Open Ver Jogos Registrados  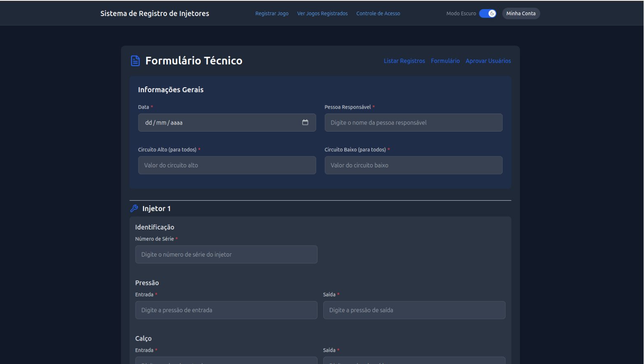point(322,14)
